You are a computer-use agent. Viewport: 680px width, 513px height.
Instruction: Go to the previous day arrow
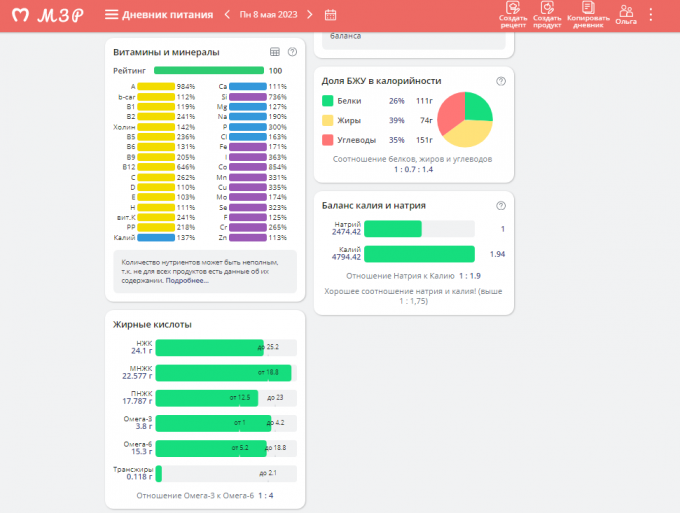[228, 15]
